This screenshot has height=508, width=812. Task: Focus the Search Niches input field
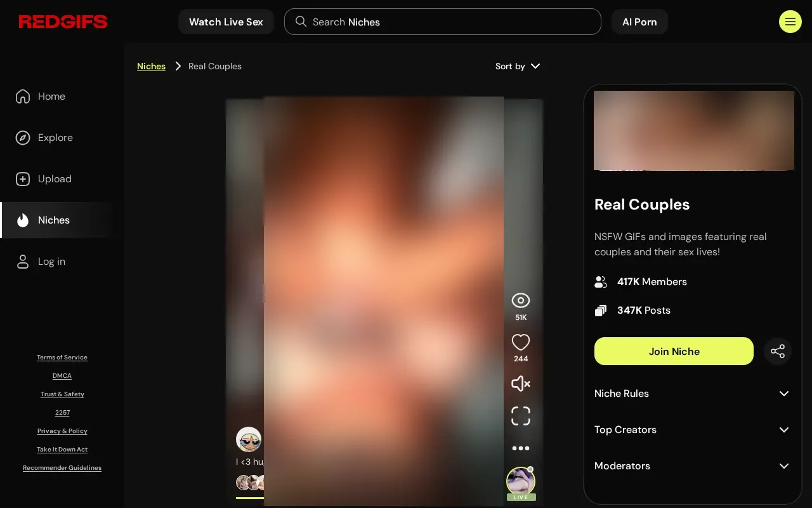point(443,22)
